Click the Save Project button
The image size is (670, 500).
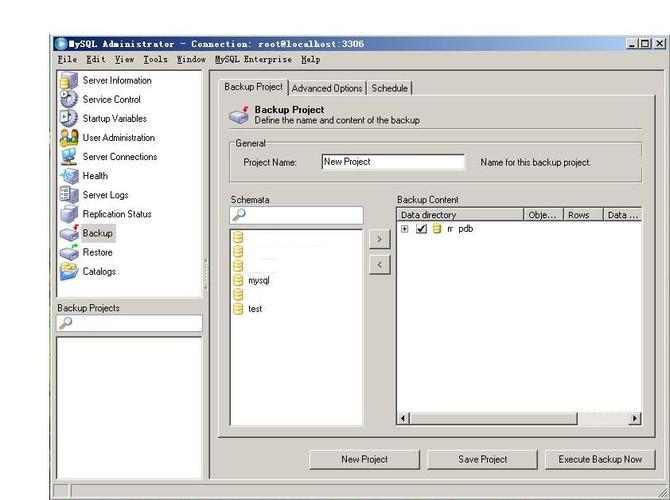[482, 459]
